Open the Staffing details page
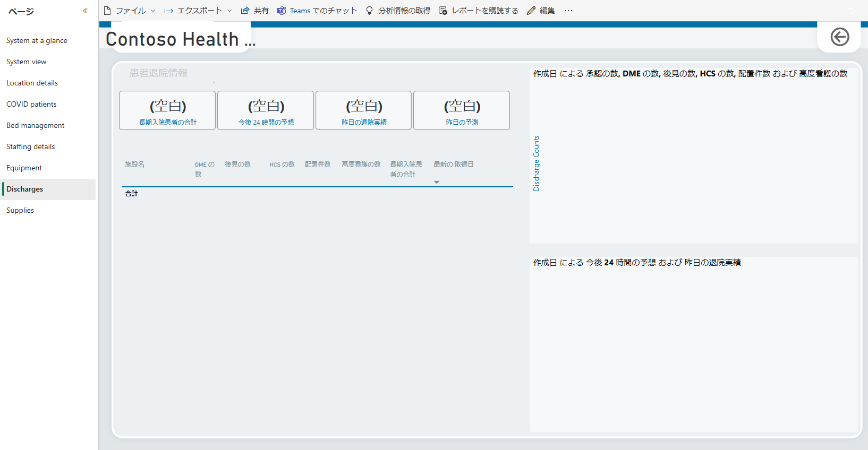The image size is (868, 450). 48,146
